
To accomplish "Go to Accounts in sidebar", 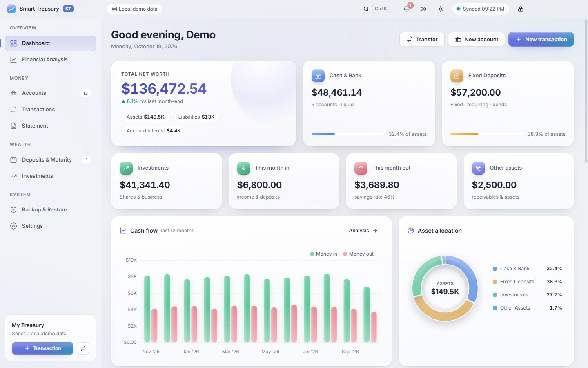I will (50, 93).
